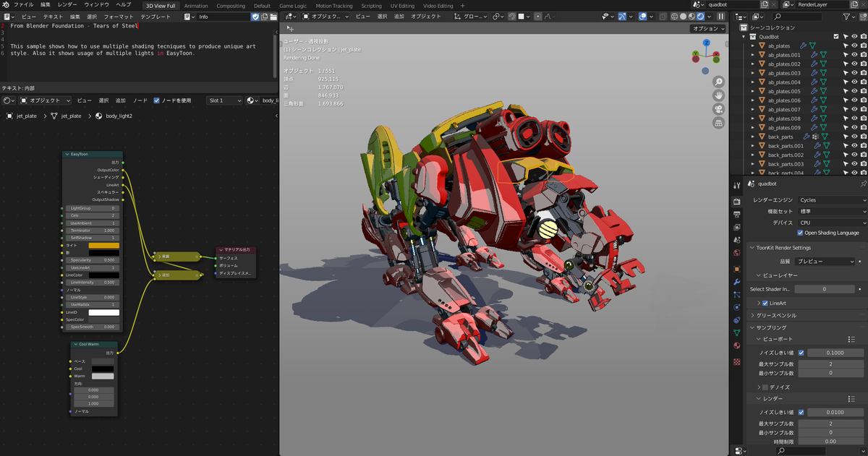Open the Material properties tab icon
This screenshot has height=456, width=868.
(736, 345)
